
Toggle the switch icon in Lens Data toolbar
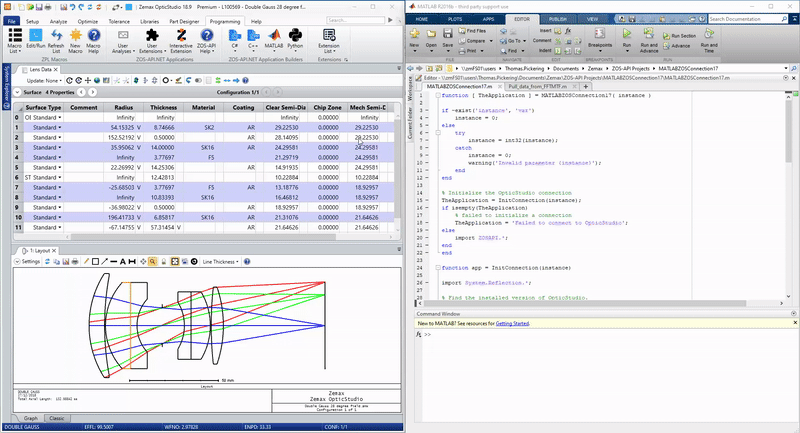point(198,81)
